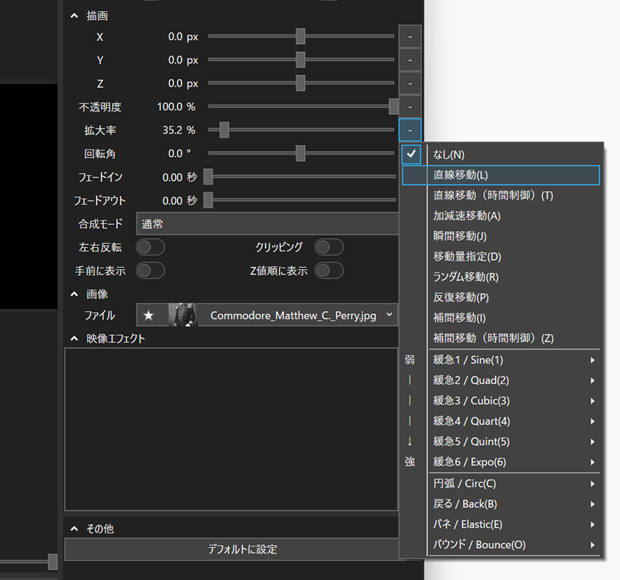This screenshot has height=580, width=620.
Task: Click the animation button for the opacity (不透明度) row
Action: coord(410,106)
